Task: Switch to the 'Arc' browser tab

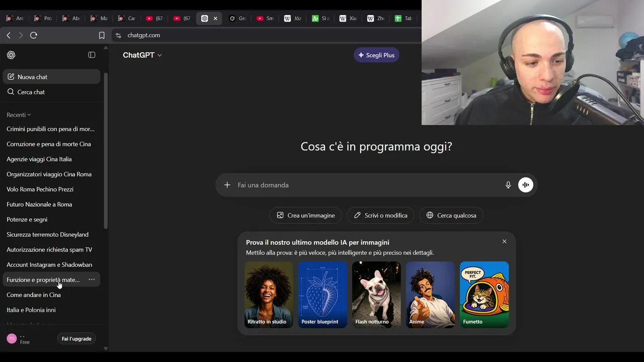Action: tap(15, 18)
